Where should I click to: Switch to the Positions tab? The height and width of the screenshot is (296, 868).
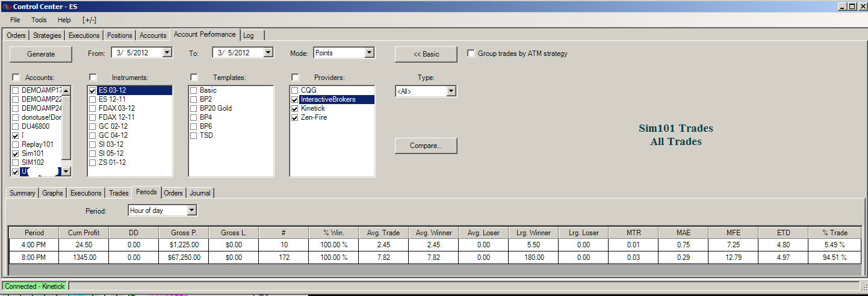(119, 35)
